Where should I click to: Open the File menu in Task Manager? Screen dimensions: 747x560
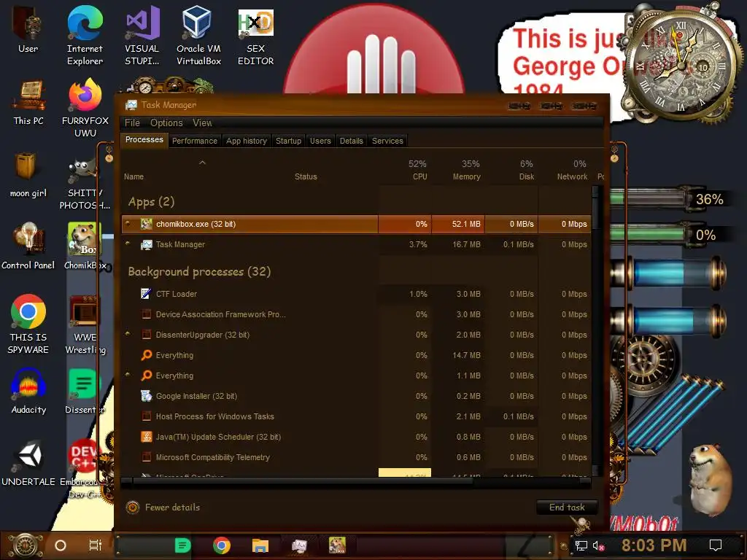click(x=132, y=122)
